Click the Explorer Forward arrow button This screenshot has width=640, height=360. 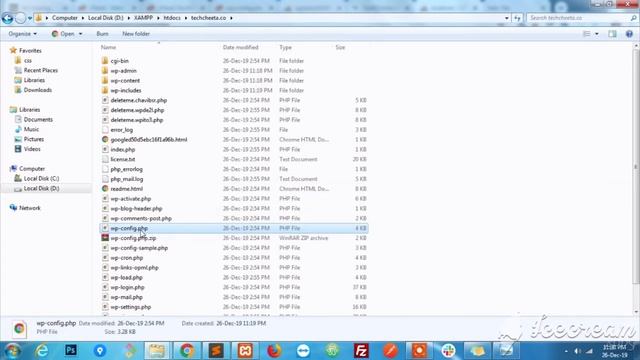(x=20, y=18)
